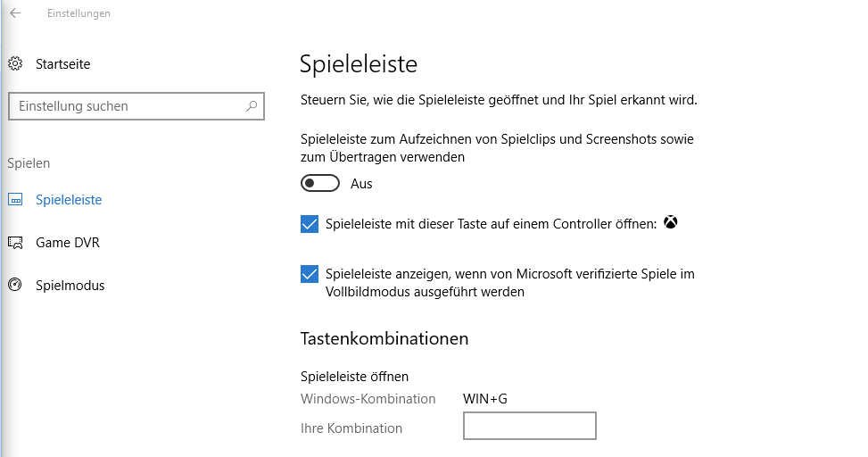Viewport: 868px width, 457px height.
Task: Click the 'Spieleleiste anzeigen, wenn' label text
Action: coord(509,274)
